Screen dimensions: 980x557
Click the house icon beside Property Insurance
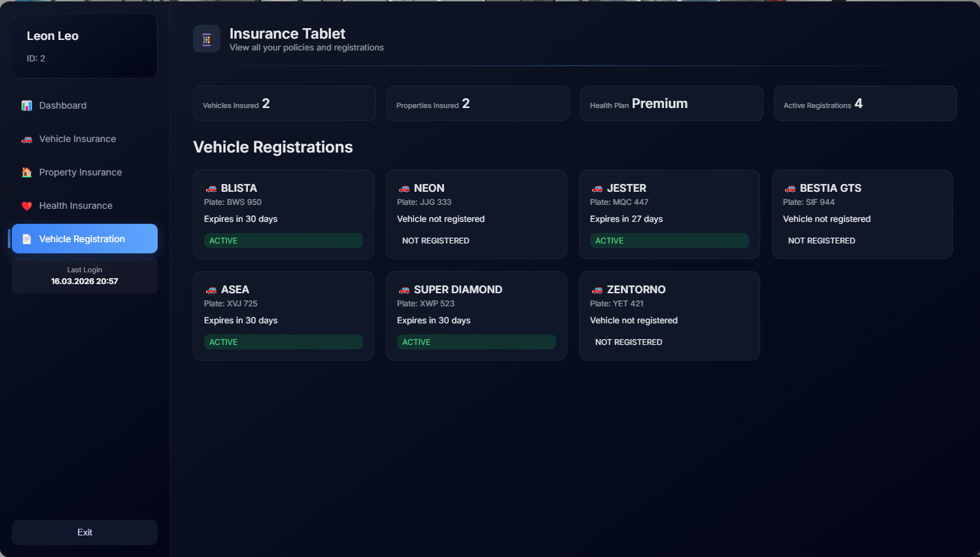[27, 172]
